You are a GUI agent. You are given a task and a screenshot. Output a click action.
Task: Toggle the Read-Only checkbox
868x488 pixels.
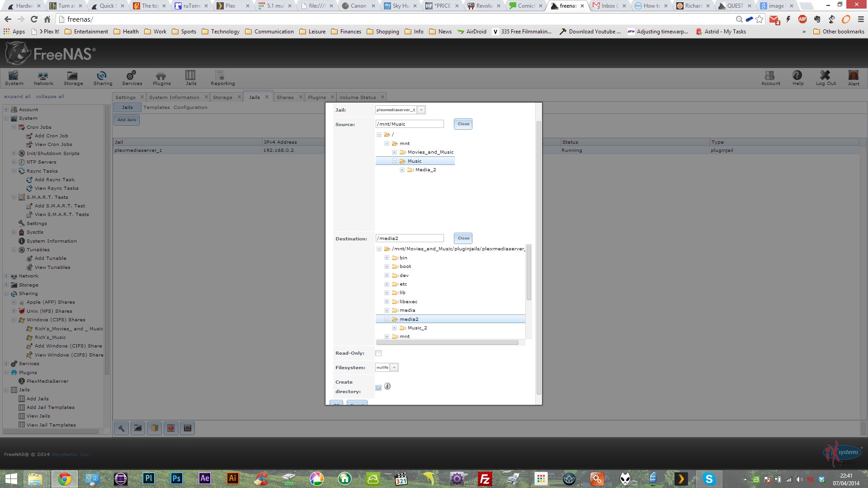pos(378,353)
